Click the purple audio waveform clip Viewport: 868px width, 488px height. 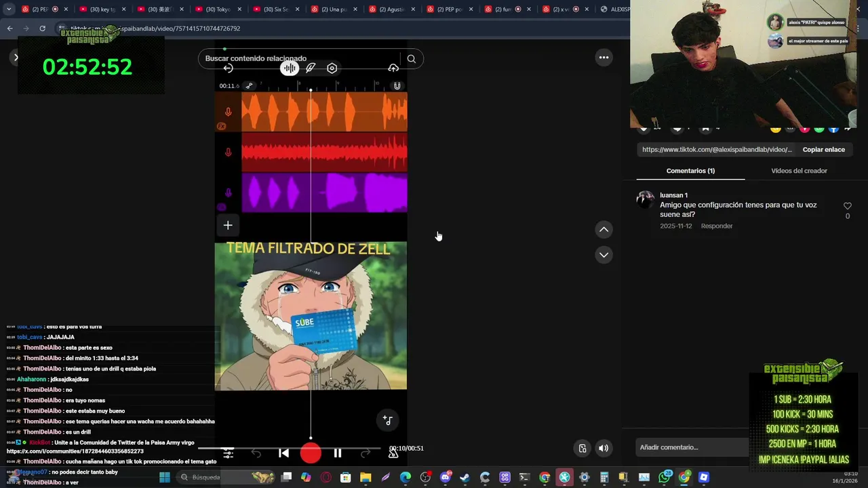pos(324,192)
